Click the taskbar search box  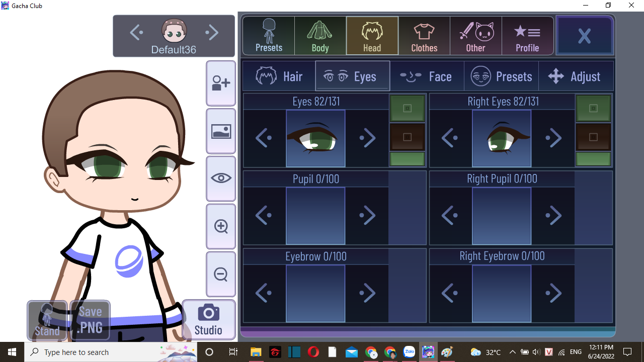(111, 352)
